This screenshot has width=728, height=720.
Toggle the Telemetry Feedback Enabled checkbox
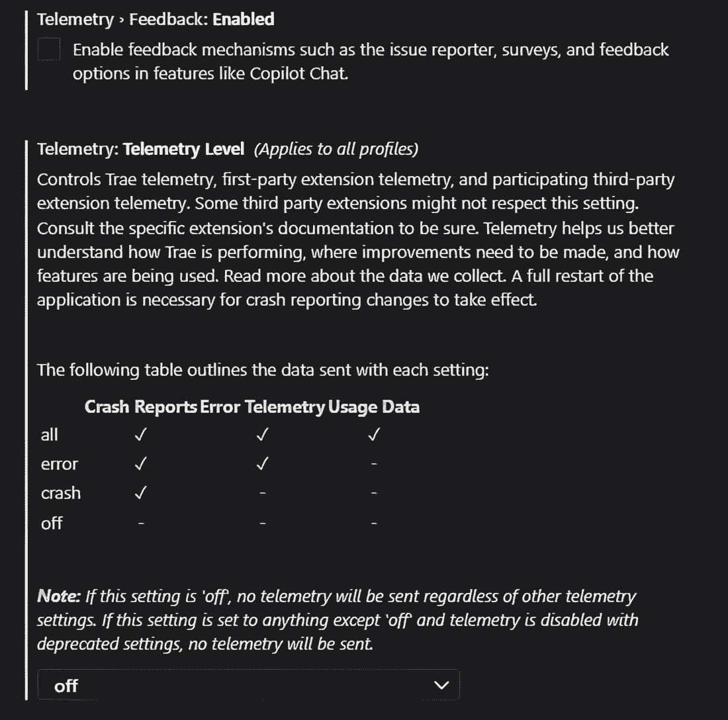coord(49,50)
